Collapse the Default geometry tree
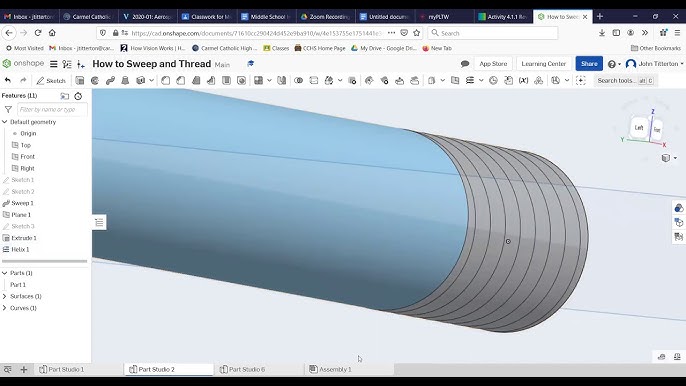The image size is (686, 386). (x=5, y=122)
